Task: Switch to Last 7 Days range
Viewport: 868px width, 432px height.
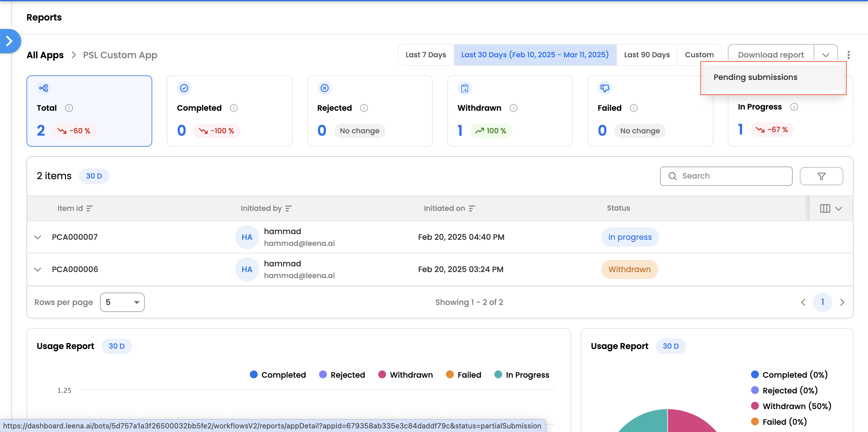Action: point(426,55)
